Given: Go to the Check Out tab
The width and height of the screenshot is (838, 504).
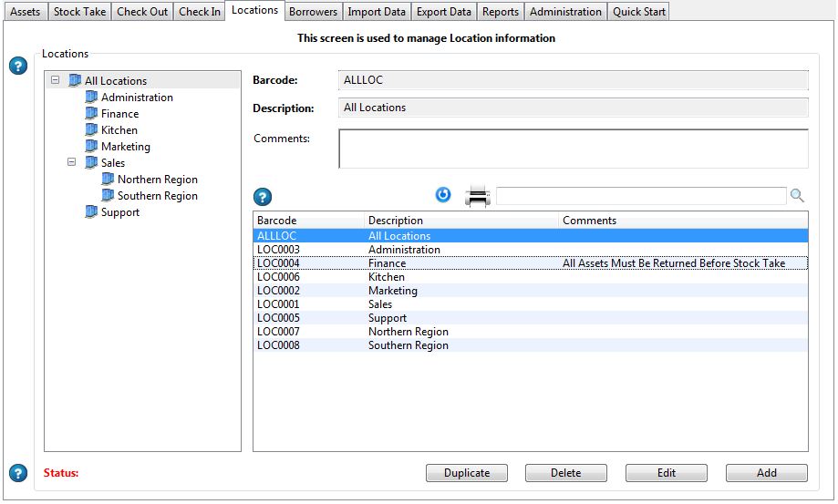Looking at the screenshot, I should tap(142, 12).
